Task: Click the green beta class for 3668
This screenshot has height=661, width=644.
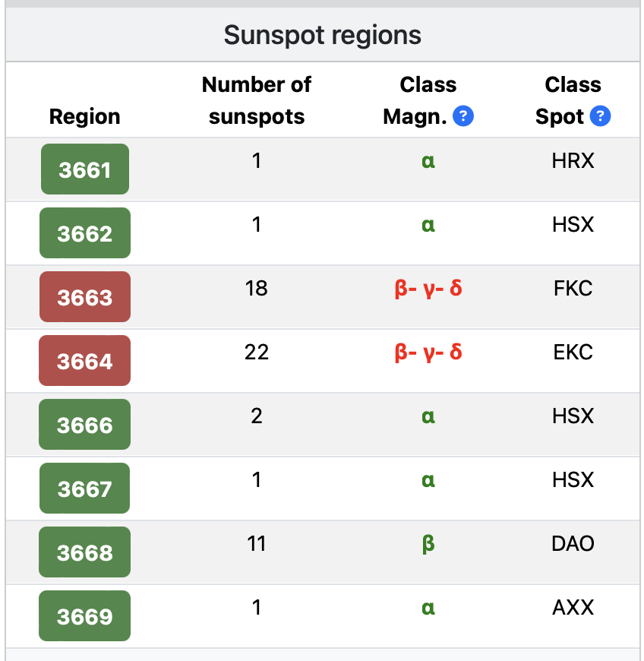Action: tap(428, 544)
